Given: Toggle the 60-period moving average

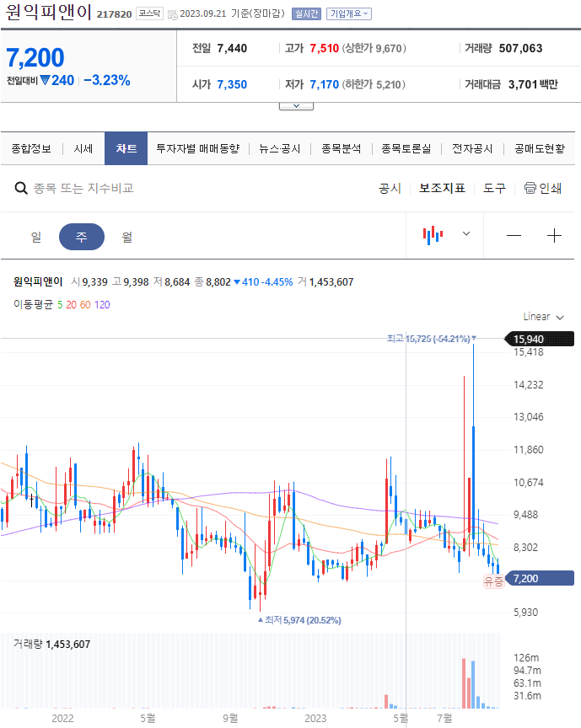Looking at the screenshot, I should (x=85, y=304).
